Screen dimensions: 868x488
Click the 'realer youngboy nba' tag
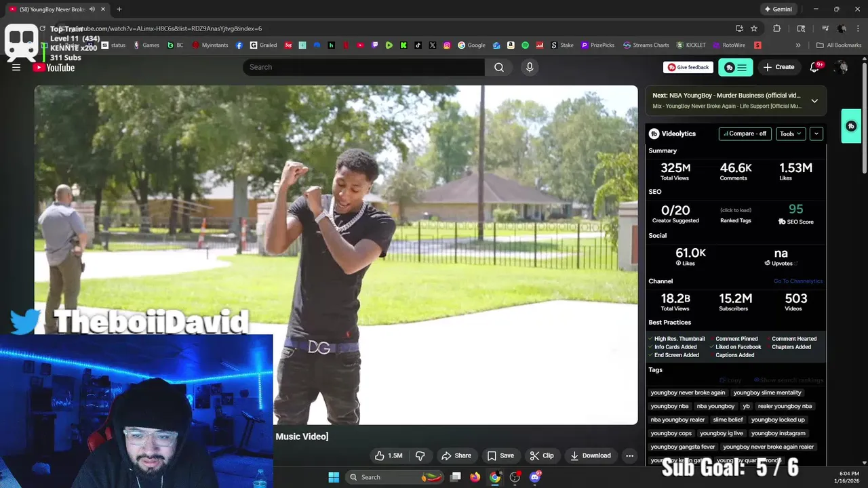pyautogui.click(x=785, y=406)
